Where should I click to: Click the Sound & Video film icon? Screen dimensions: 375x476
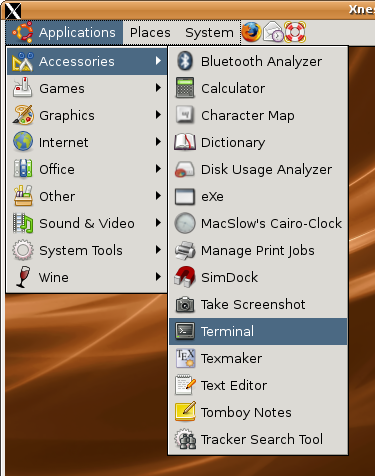click(x=23, y=223)
